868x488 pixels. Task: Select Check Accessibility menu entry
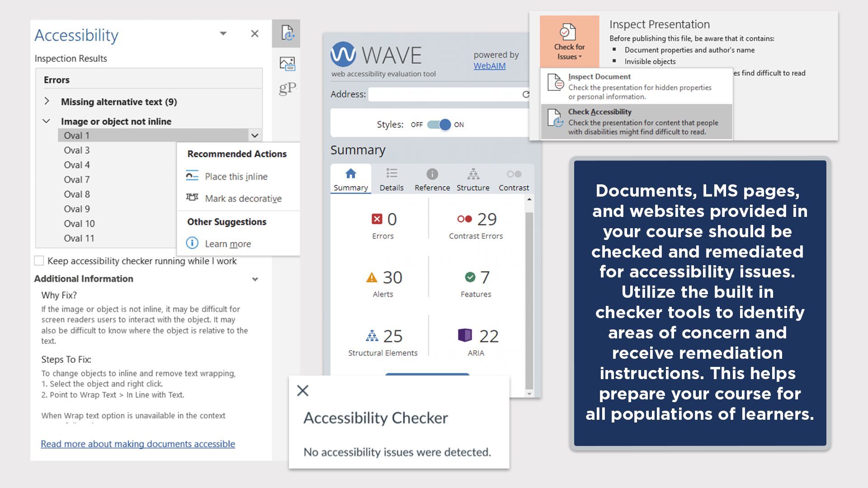(x=637, y=122)
